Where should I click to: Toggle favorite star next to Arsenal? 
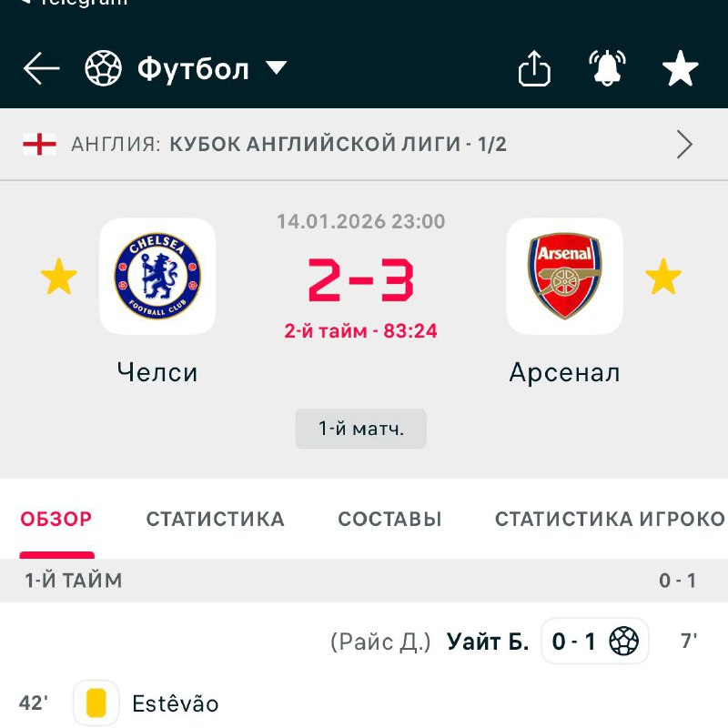pyautogui.click(x=662, y=278)
